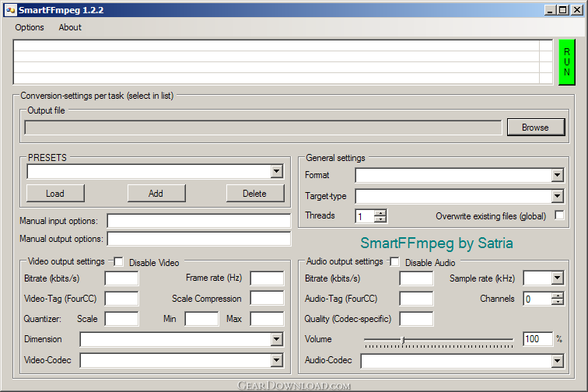
Task: Start conversion with the green RUN button
Action: pyautogui.click(x=567, y=62)
